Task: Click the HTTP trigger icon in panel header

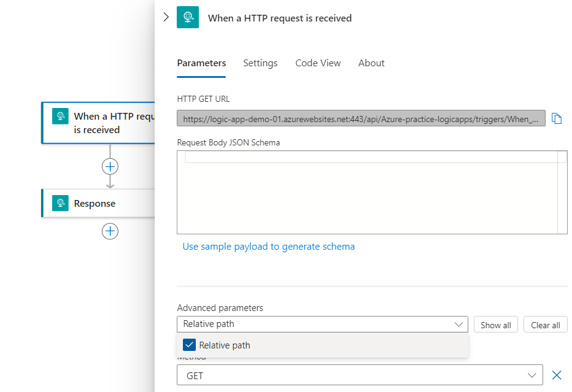Action: 187,18
